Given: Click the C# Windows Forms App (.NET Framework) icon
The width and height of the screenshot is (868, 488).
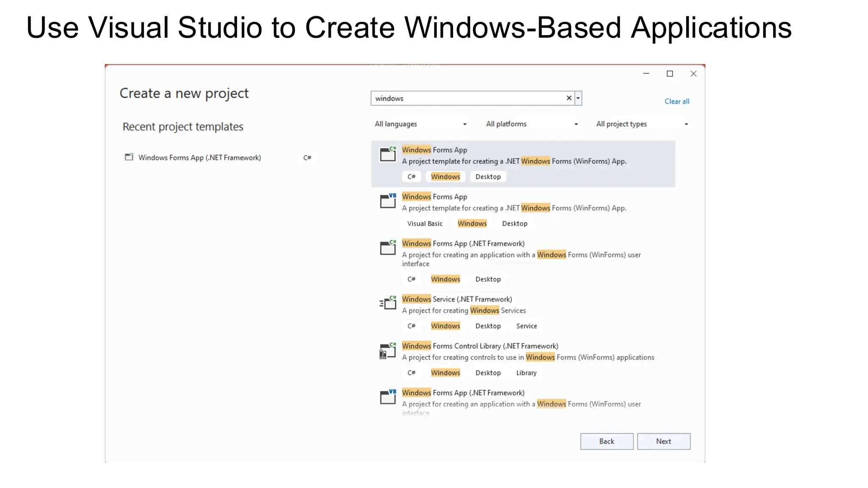Looking at the screenshot, I should [388, 247].
